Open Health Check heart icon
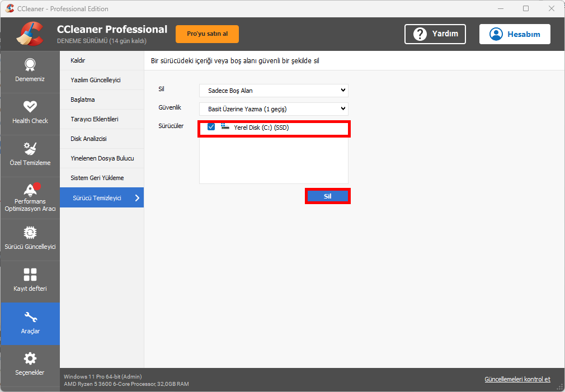The width and height of the screenshot is (565, 392). (30, 106)
